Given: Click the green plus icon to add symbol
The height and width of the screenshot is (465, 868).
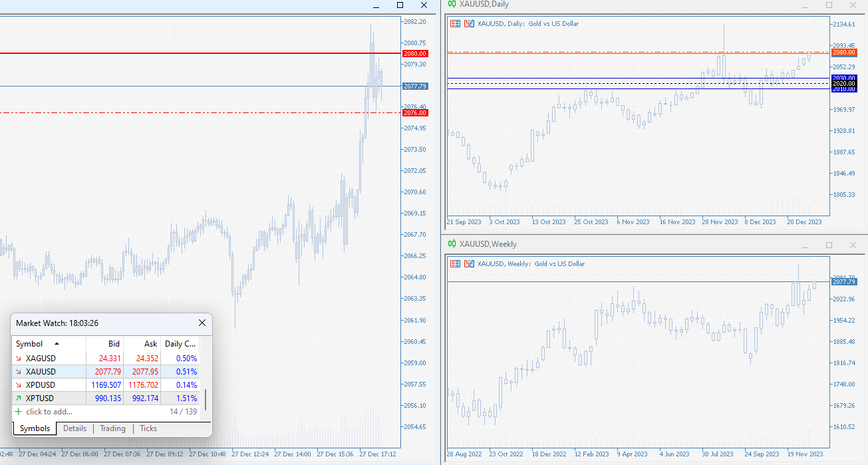Looking at the screenshot, I should pyautogui.click(x=19, y=412).
